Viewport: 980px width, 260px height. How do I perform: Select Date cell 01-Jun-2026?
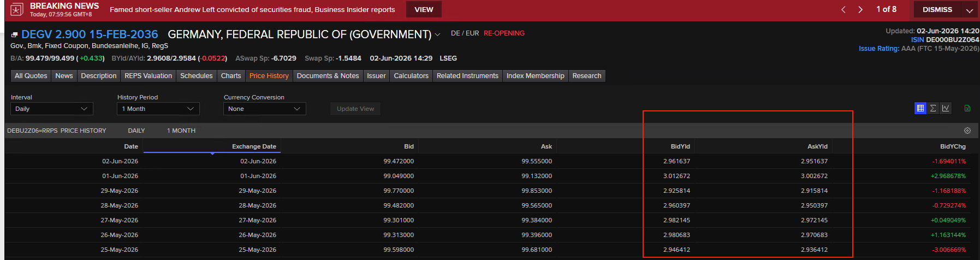tap(120, 176)
